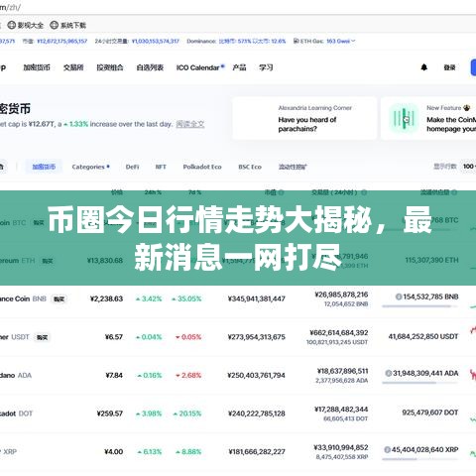Click the supply value 925,479,607 DOT
Viewport: 476px width, 476px height.
(430, 413)
